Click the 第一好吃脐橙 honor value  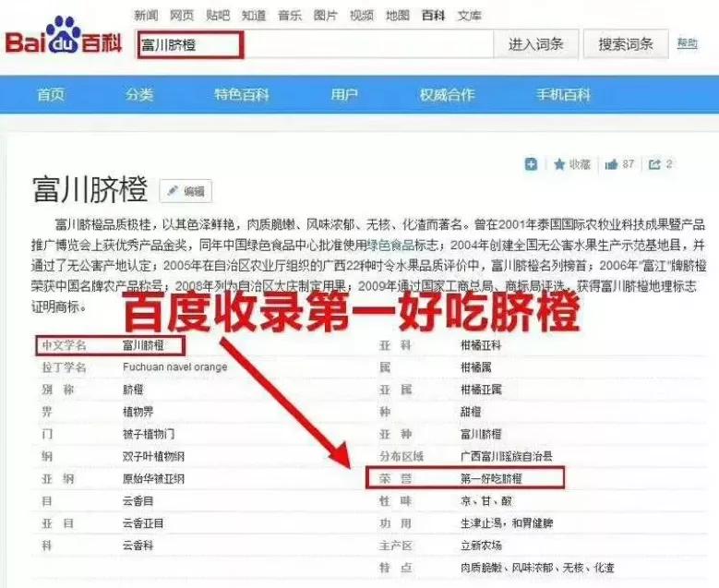pos(491,479)
